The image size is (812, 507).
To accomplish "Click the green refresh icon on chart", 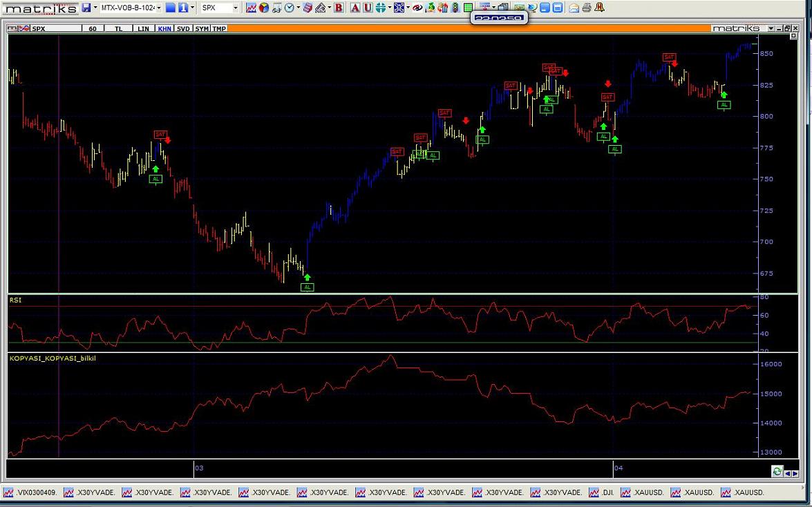I will coord(777,471).
